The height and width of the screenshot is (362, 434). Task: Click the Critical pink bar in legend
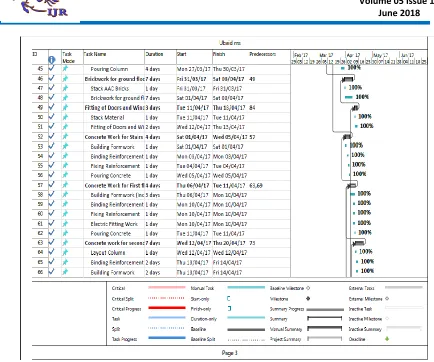tap(167, 287)
